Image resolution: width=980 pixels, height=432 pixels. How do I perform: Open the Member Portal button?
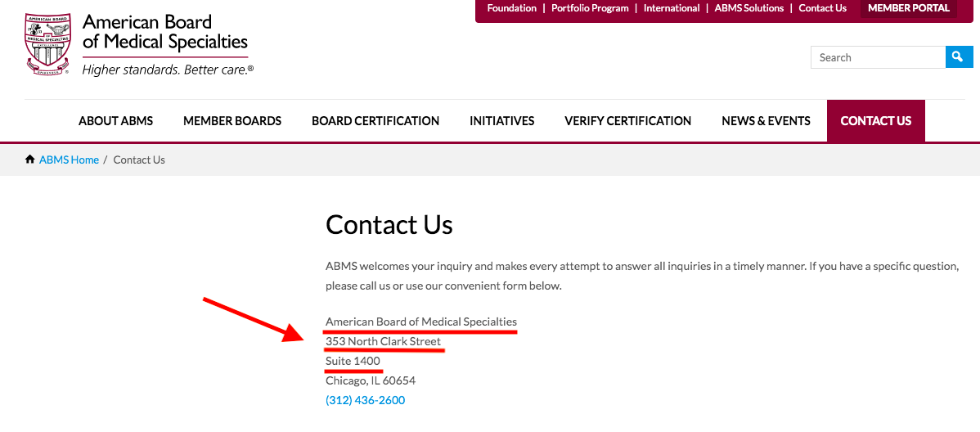pos(908,8)
